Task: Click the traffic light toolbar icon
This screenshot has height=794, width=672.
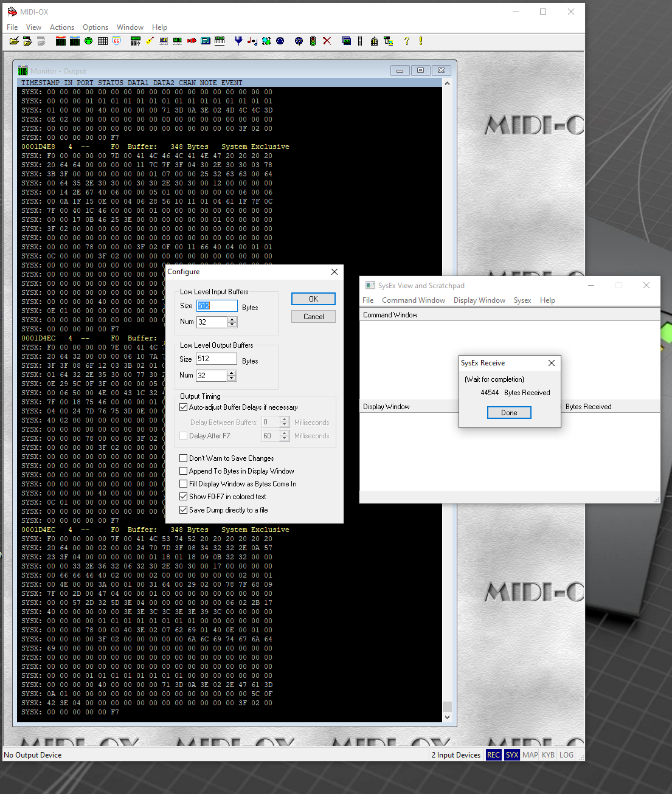Action: coord(313,41)
